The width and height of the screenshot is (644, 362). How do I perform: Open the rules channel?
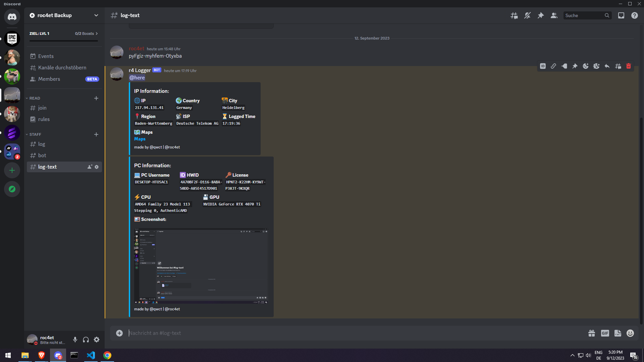tap(44, 119)
